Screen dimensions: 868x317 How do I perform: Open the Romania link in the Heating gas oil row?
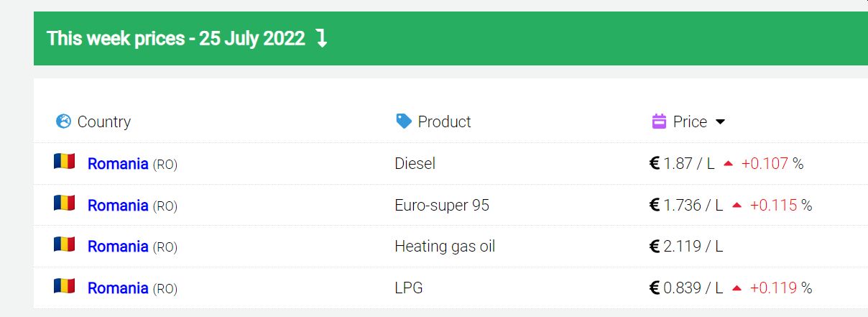pyautogui.click(x=118, y=247)
